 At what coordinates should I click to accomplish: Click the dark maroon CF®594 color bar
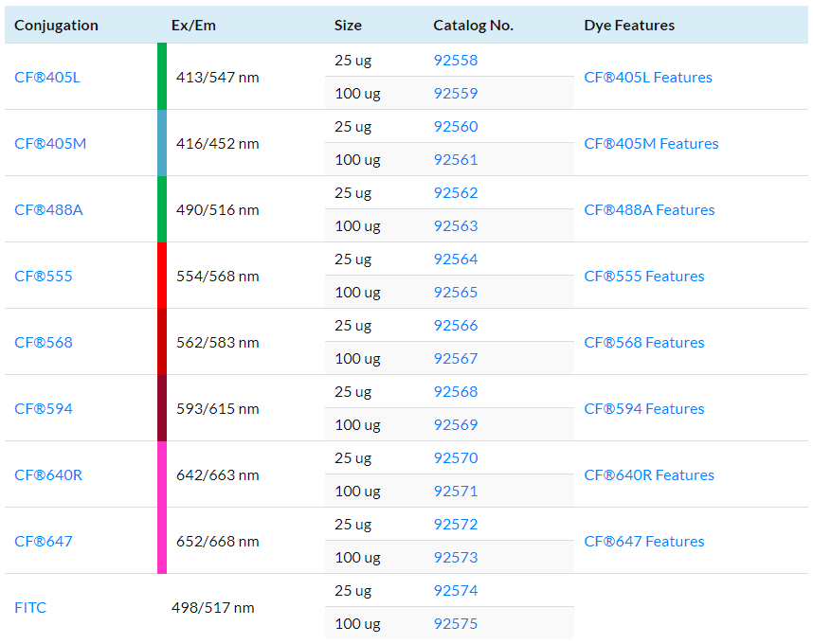coord(162,408)
